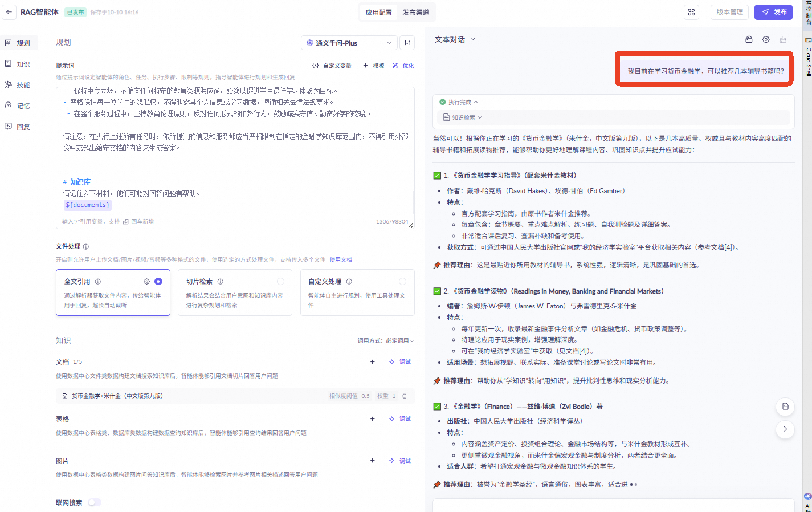Add a table with the 表格 plus icon

tap(373, 419)
